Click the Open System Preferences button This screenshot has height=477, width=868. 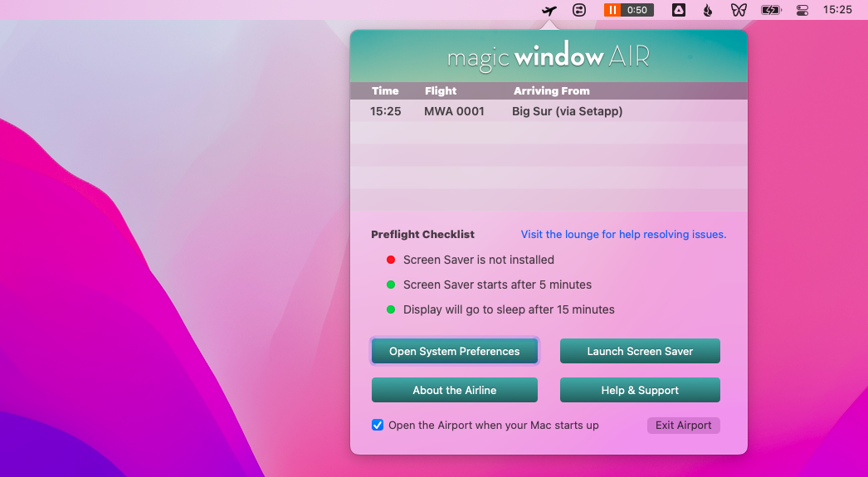pos(455,351)
